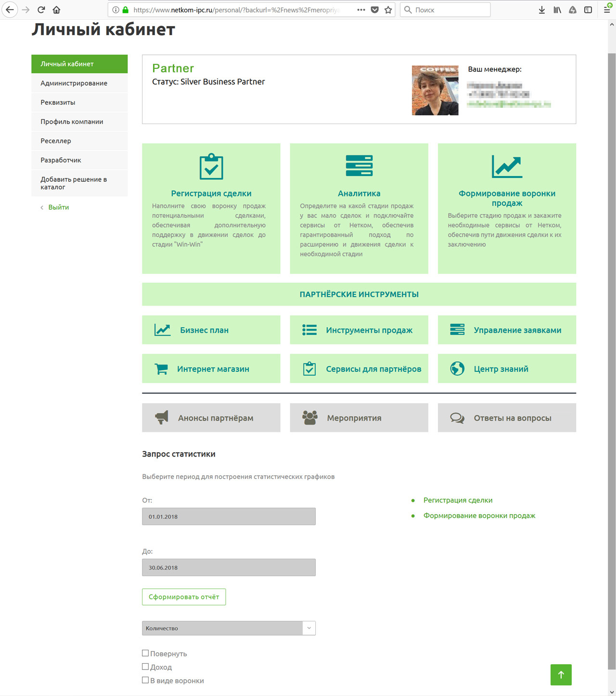Open Мероприятия people group icon
The height and width of the screenshot is (696, 616).
tap(310, 418)
